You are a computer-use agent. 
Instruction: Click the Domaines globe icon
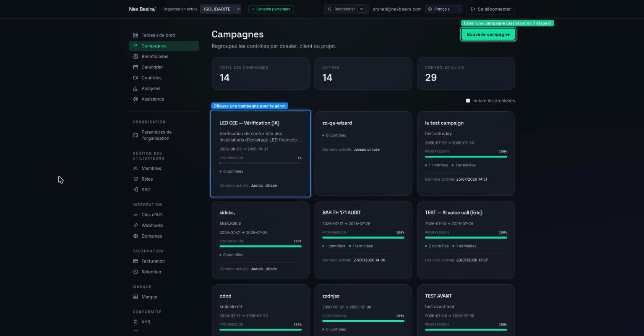point(136,236)
